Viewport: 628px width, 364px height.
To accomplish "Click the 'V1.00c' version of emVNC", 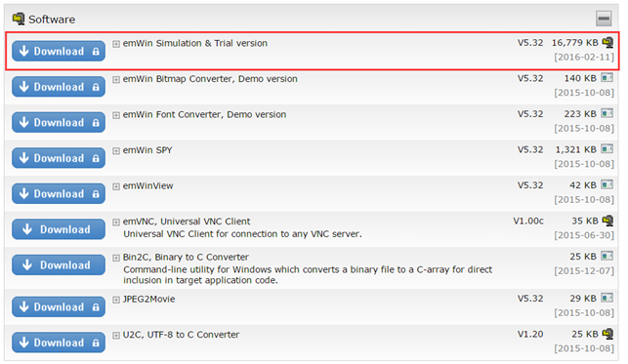I will click(528, 221).
